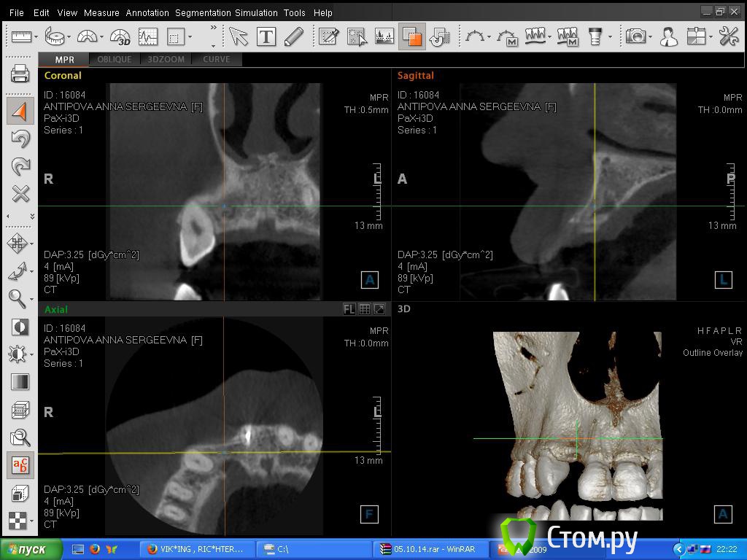This screenshot has height=560, width=747.
Task: Click the text annotation T tool
Action: [x=266, y=36]
